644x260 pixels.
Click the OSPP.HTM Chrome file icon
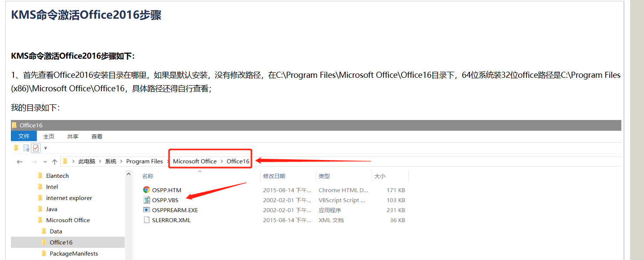click(146, 190)
